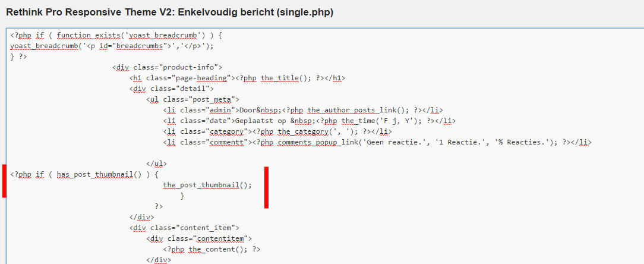Click the closing php tag after thumbnail block
Viewport: 644px width, 264px height.
[159, 206]
